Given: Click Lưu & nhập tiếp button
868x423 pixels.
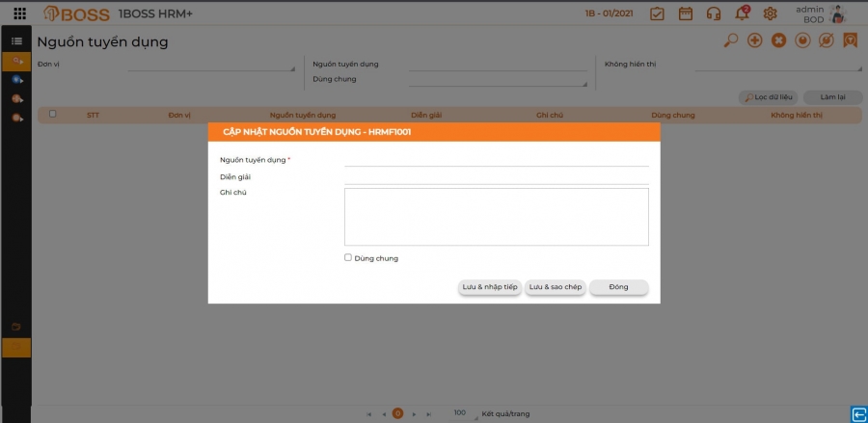Looking at the screenshot, I should click(x=489, y=287).
